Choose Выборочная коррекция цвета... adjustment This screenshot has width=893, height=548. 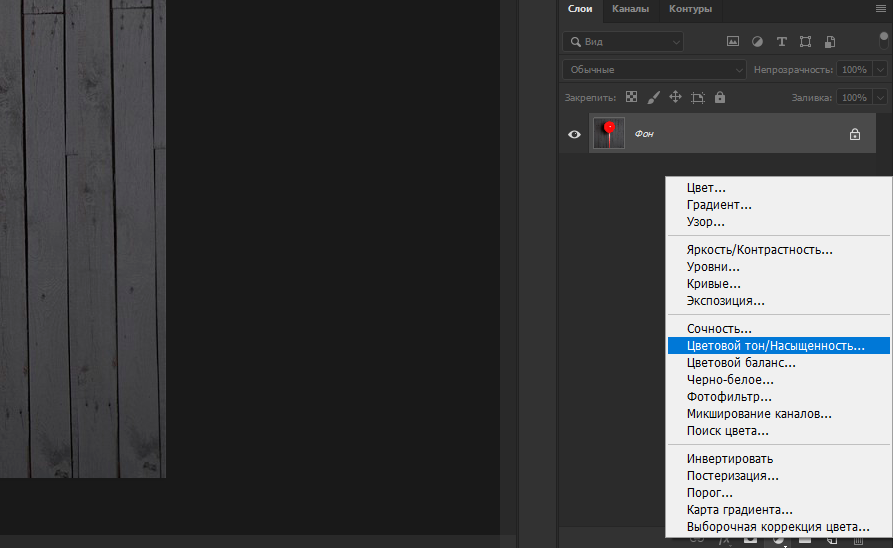(779, 527)
